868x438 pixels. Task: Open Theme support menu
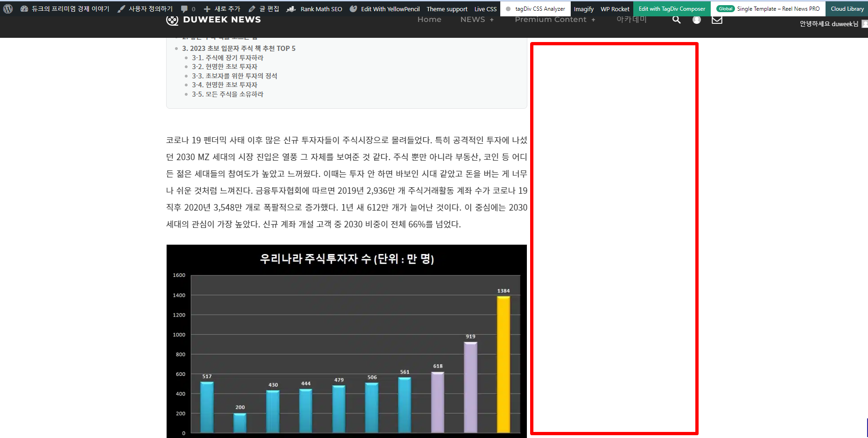447,9
